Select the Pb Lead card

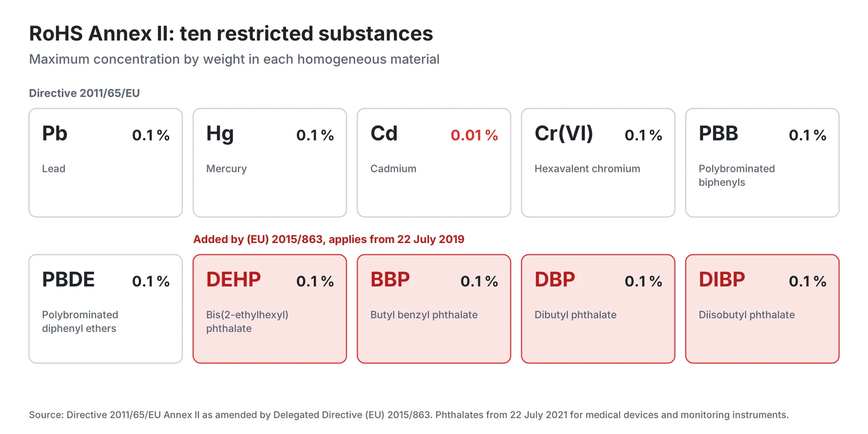point(106,163)
